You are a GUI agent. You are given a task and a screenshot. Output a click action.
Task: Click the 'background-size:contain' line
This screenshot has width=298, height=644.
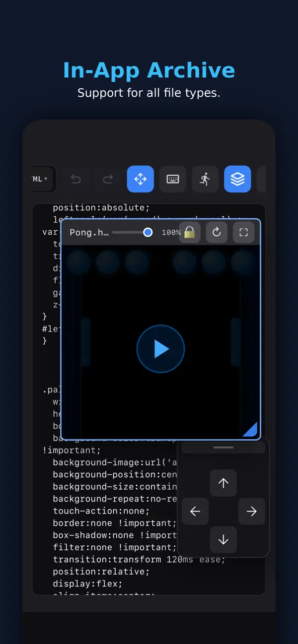click(115, 487)
